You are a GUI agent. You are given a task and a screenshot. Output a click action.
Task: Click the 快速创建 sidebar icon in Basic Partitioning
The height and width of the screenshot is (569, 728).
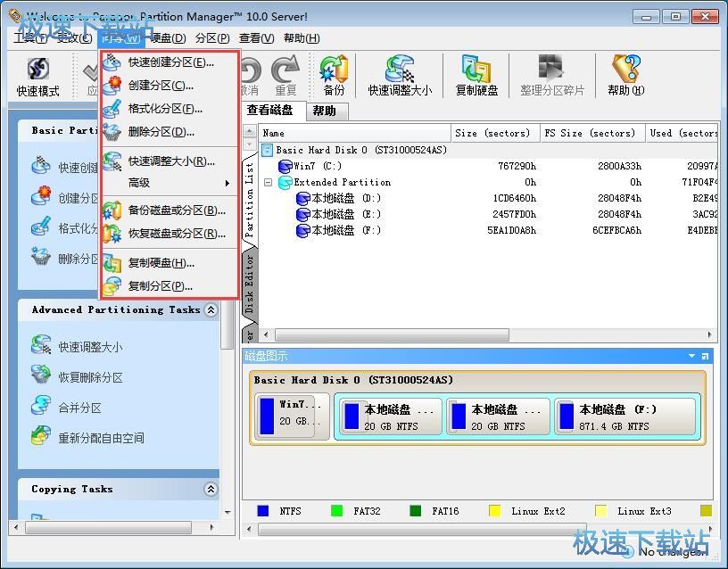tap(41, 165)
